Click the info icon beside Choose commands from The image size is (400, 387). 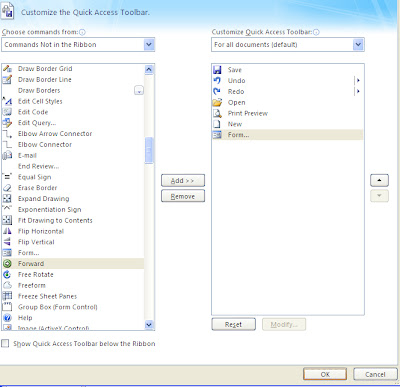82,32
